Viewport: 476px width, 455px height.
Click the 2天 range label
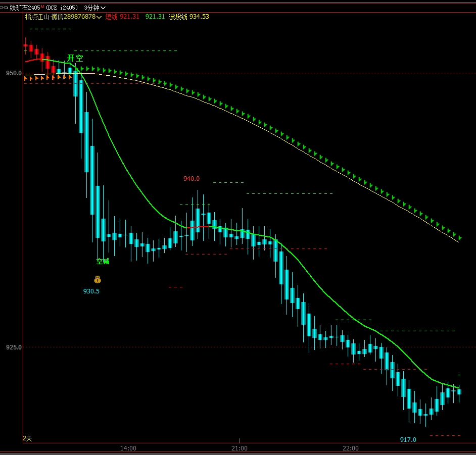(27, 438)
